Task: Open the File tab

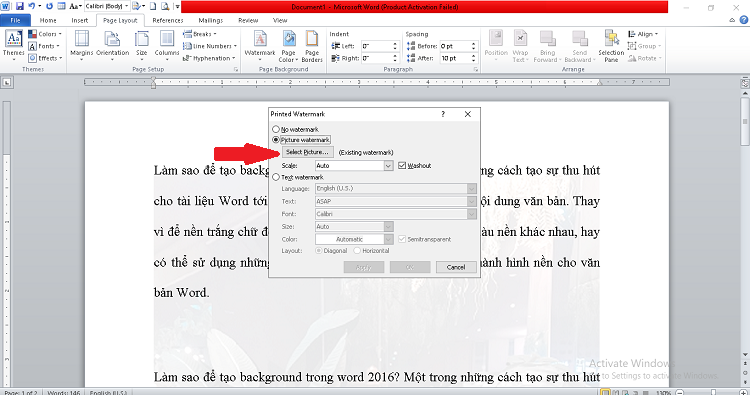Action: coord(15,20)
